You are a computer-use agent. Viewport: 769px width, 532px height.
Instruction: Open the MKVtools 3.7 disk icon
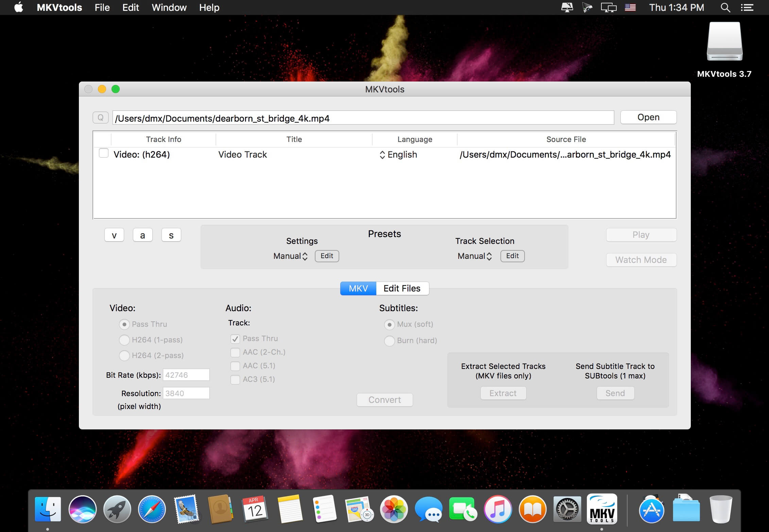[724, 42]
